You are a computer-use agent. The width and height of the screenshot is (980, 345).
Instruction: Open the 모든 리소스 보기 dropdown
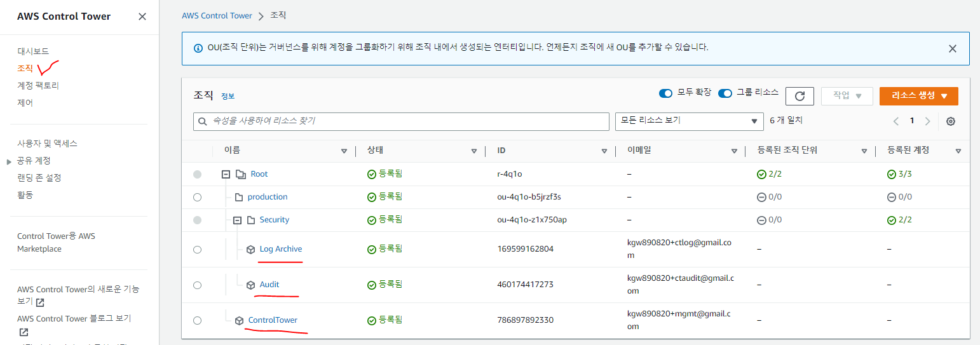point(690,121)
